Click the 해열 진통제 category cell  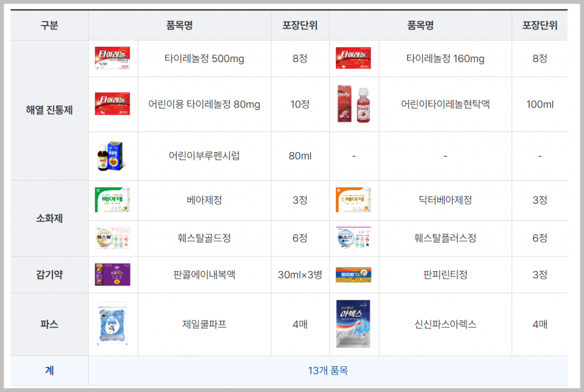(49, 110)
